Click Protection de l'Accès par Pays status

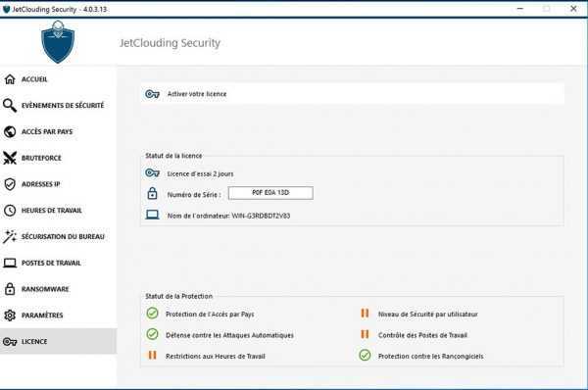tap(210, 315)
